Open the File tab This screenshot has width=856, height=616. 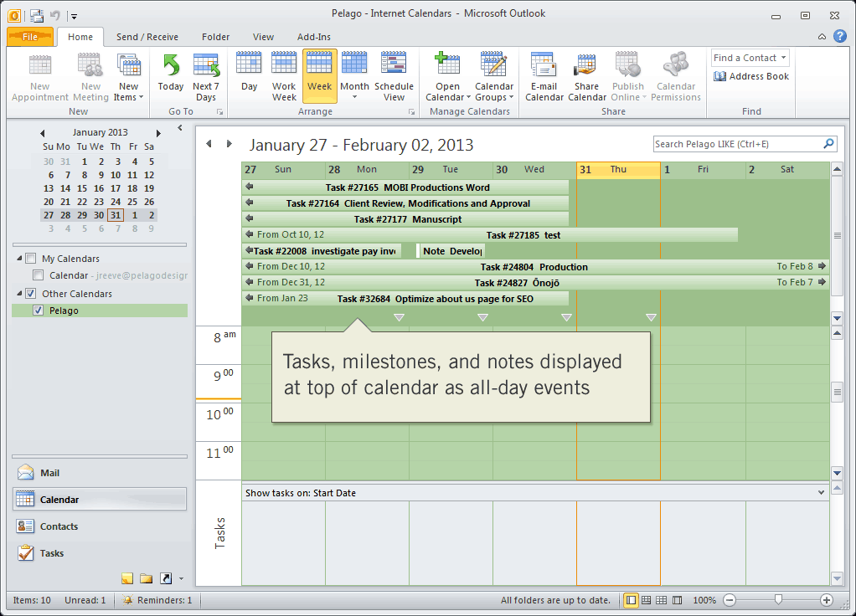pos(30,37)
